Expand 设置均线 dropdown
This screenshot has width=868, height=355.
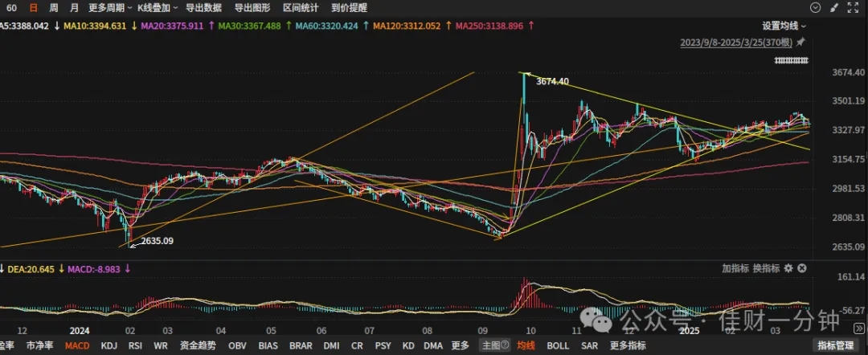point(784,26)
